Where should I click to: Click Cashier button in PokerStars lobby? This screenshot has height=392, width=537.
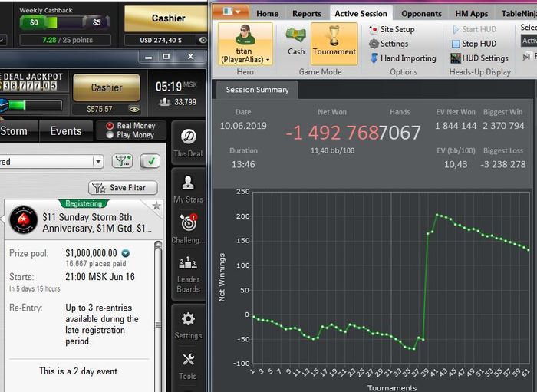click(107, 87)
